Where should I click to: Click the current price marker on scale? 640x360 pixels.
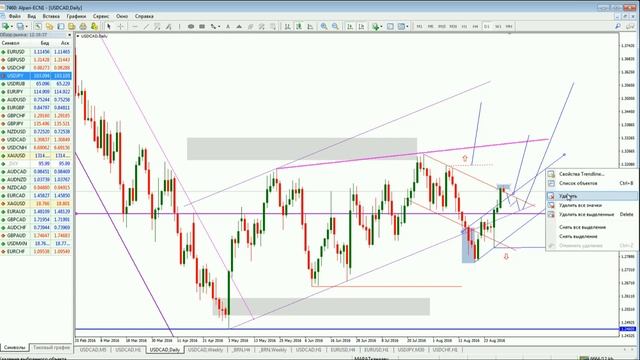(x=628, y=329)
